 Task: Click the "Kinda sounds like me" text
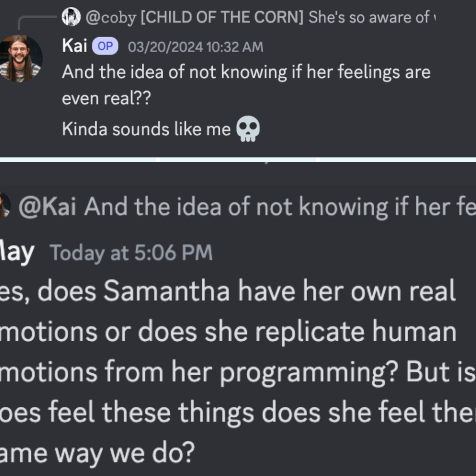(146, 129)
